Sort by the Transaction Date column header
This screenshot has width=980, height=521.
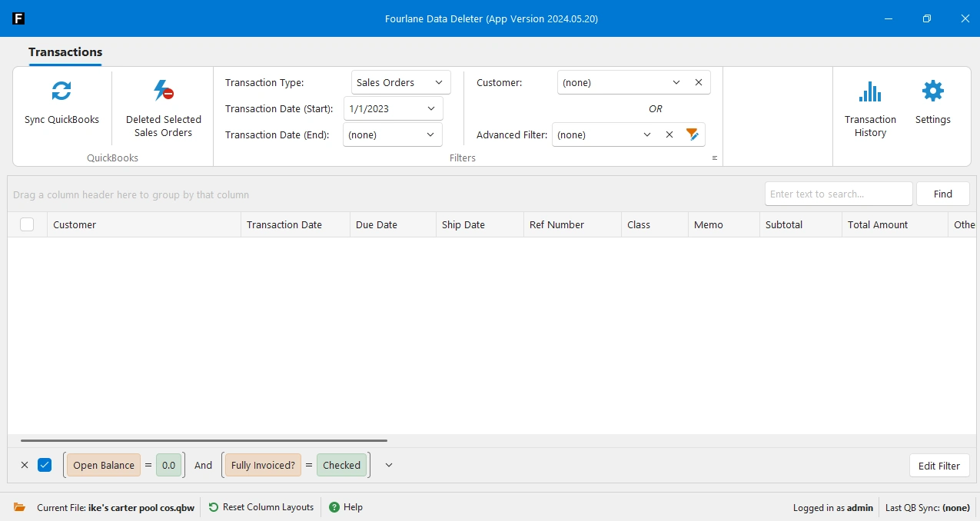295,224
